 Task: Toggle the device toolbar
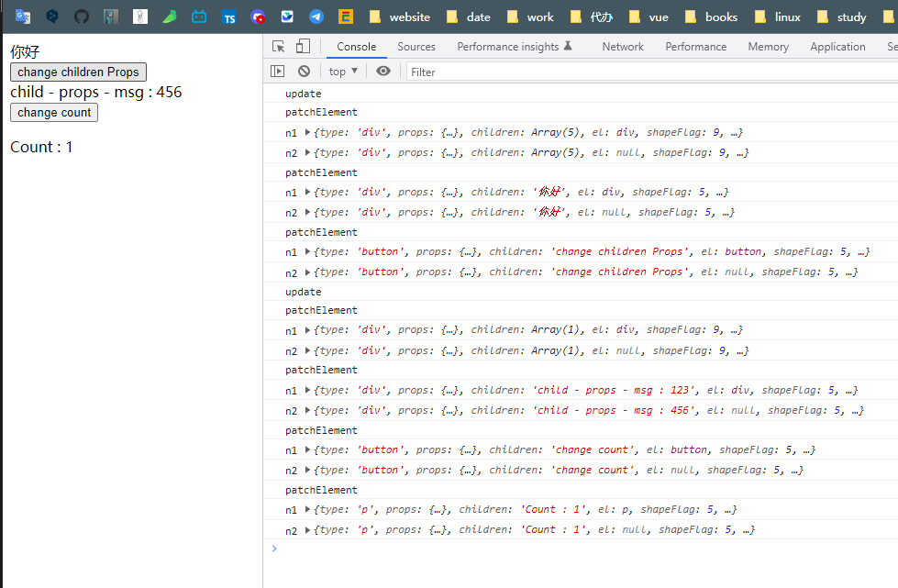[303, 47]
